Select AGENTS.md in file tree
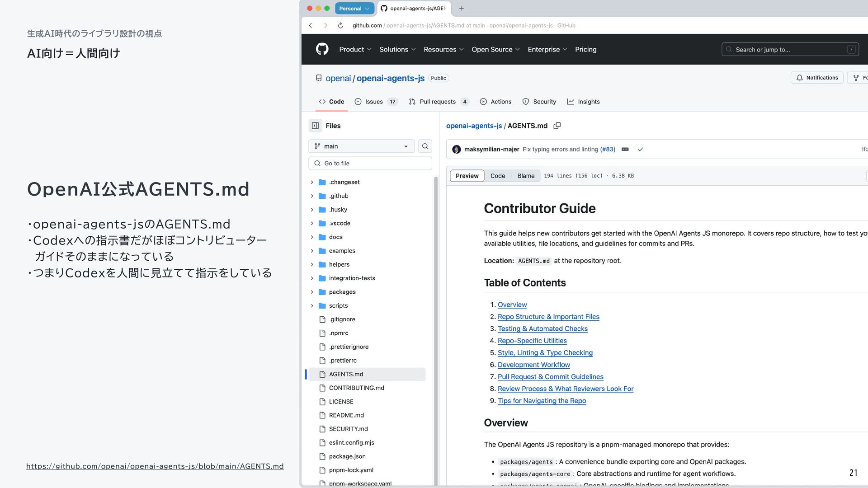 click(366, 374)
